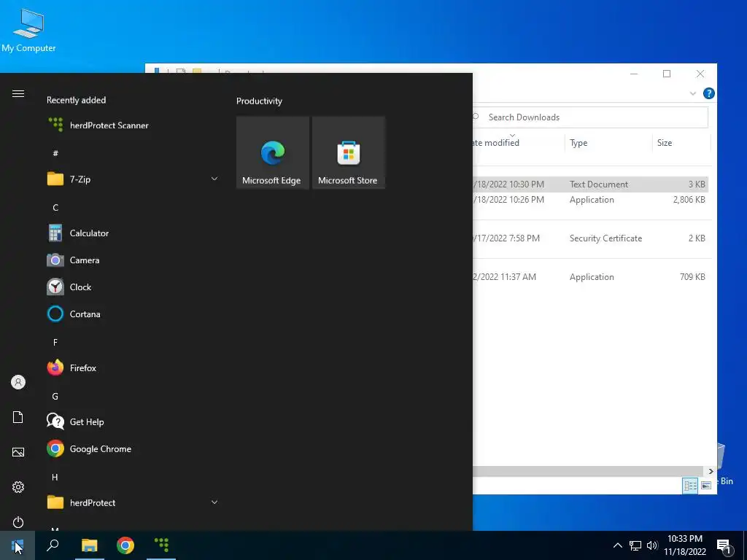Expand the Explorer ribbon chevron
The height and width of the screenshot is (560, 747).
pos(693,93)
